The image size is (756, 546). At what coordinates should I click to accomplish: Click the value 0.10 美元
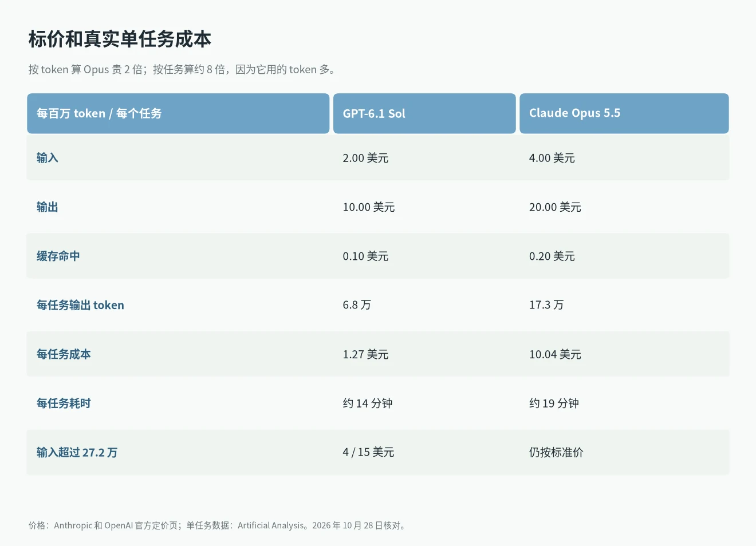(x=365, y=256)
